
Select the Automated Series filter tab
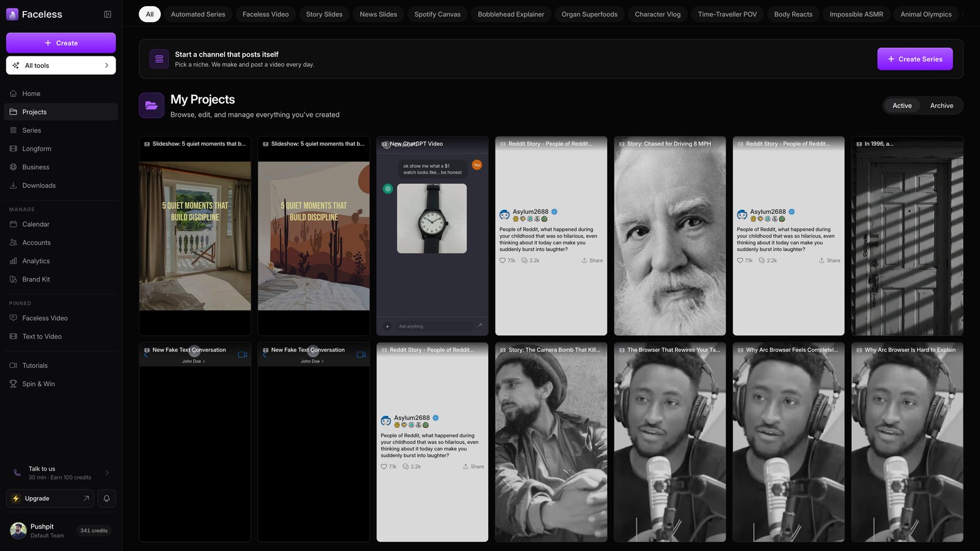click(198, 14)
